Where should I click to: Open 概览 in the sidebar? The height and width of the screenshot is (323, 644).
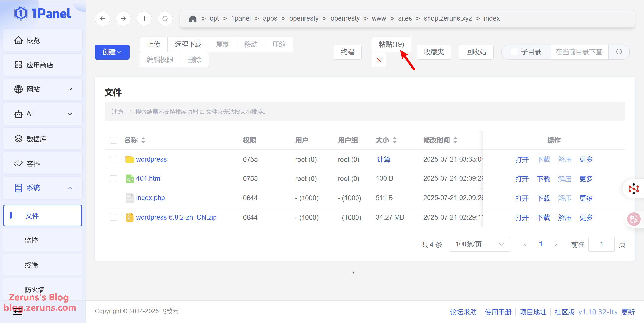pos(43,40)
